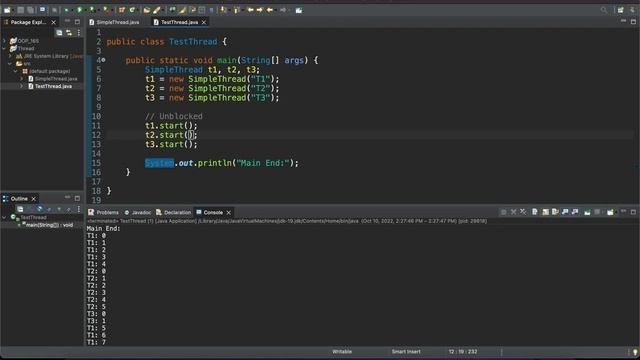The width and height of the screenshot is (640, 360).
Task: Toggle Show Console on Standard Error
Action: coord(575,212)
